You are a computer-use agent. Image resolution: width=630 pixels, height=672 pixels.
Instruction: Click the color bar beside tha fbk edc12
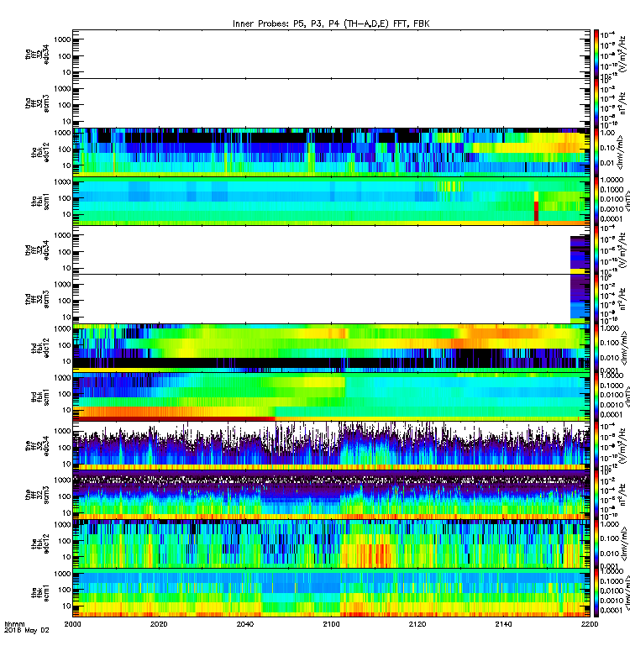tap(596, 152)
